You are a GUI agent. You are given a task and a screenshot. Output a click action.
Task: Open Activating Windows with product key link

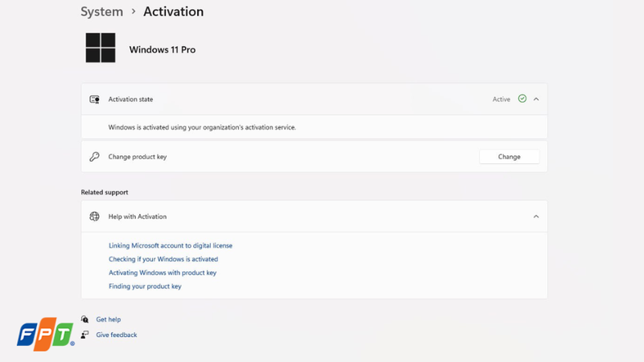pos(163,273)
